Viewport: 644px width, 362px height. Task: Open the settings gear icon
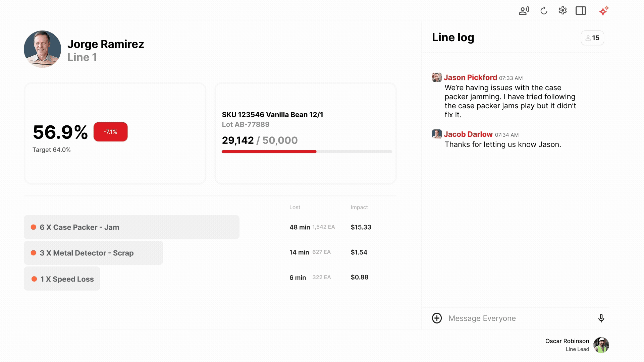tap(562, 11)
